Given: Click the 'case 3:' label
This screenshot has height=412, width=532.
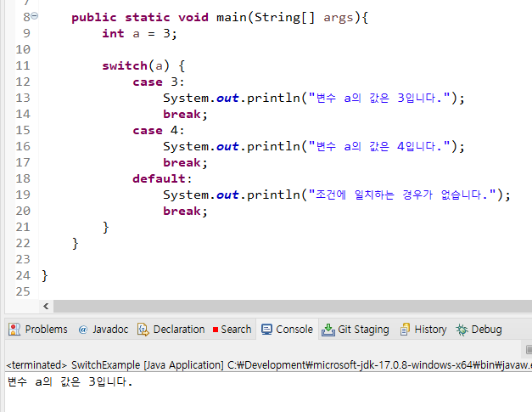Looking at the screenshot, I should (159, 82).
